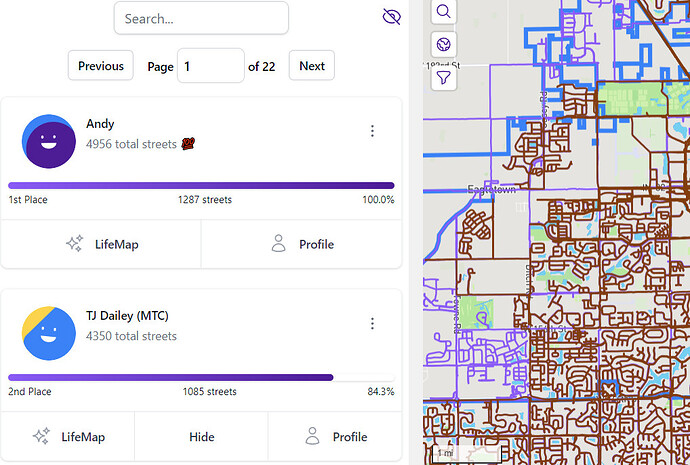Open the map filter funnel icon
Screen dimensions: 690x465
pyautogui.click(x=444, y=76)
